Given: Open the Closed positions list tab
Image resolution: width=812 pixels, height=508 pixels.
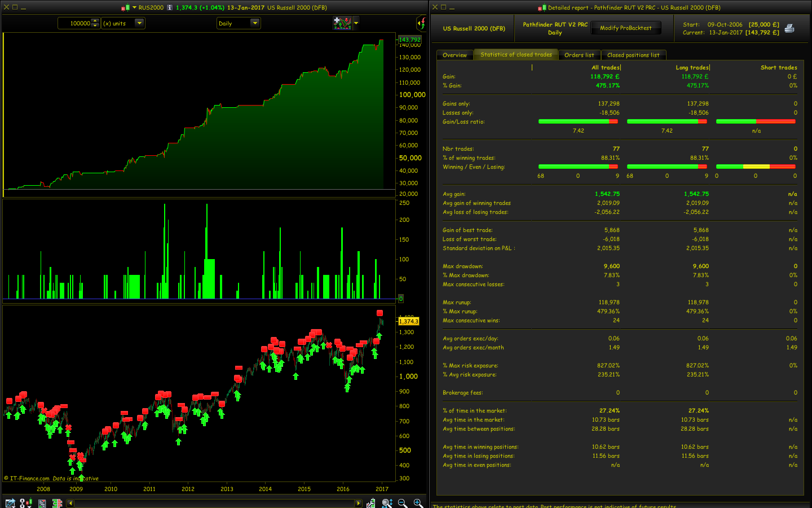Looking at the screenshot, I should point(633,55).
